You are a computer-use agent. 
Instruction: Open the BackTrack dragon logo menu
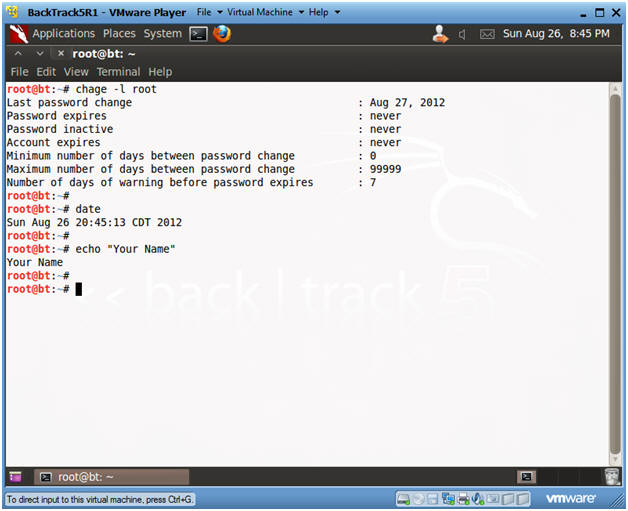pyautogui.click(x=18, y=34)
